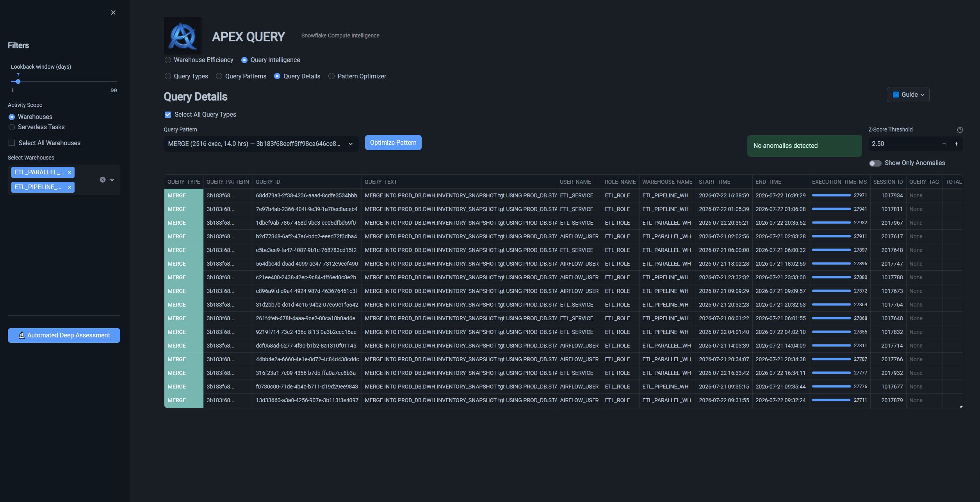The width and height of the screenshot is (980, 502).
Task: Check Select All Warehouses checkbox
Action: (12, 143)
